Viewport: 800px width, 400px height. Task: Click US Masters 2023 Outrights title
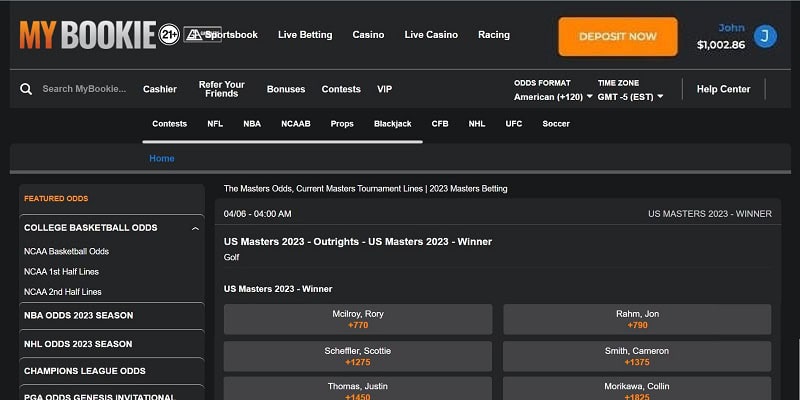click(x=358, y=242)
